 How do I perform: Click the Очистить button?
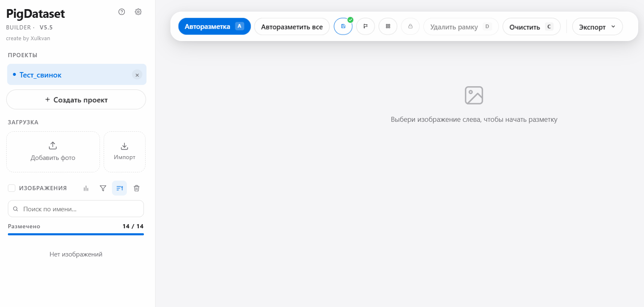click(x=532, y=27)
